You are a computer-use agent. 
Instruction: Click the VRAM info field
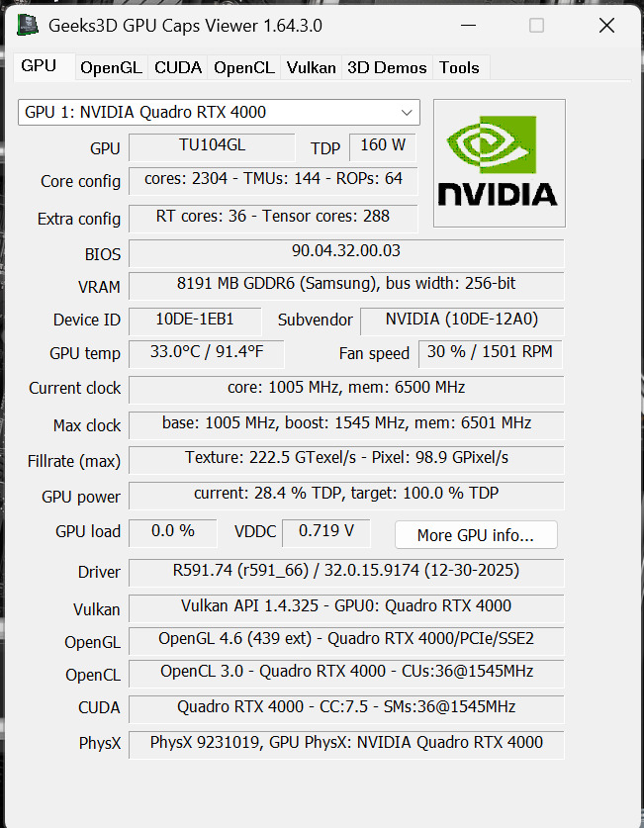[346, 285]
